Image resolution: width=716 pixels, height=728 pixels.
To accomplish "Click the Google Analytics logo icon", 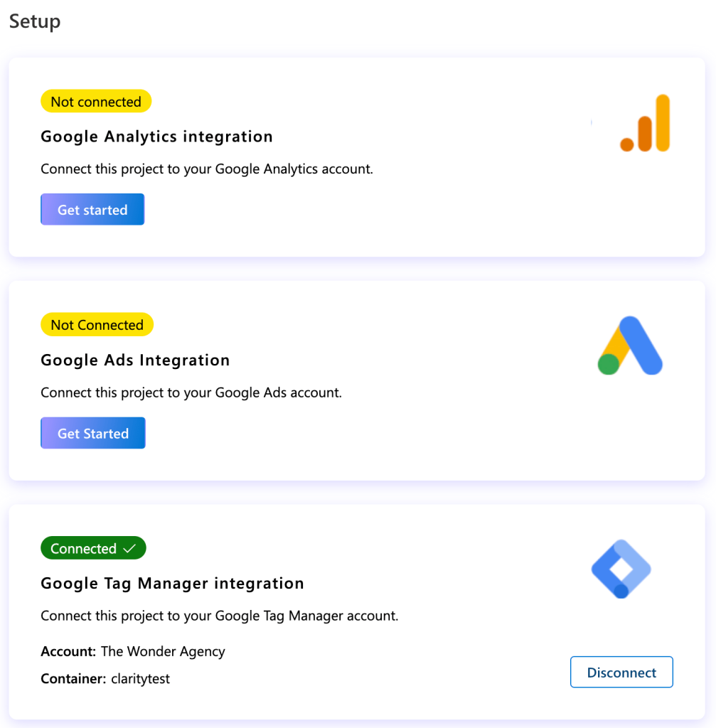I will coord(643,123).
